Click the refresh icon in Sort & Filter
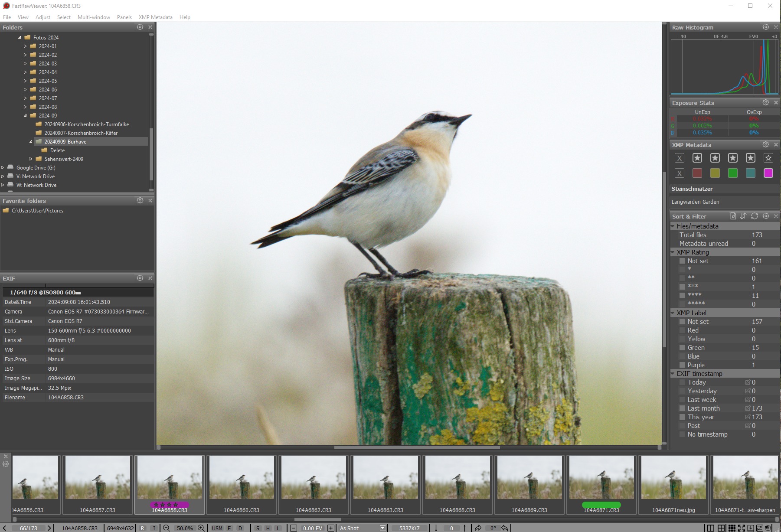This screenshot has height=532, width=781. (x=755, y=216)
